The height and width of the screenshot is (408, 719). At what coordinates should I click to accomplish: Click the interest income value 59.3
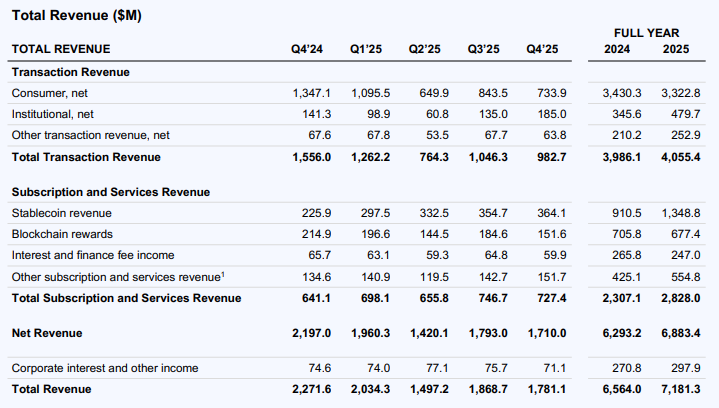[437, 255]
